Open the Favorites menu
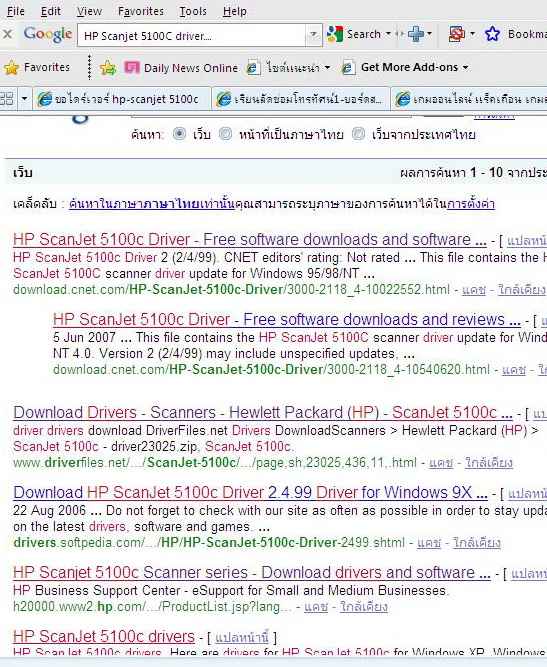This screenshot has width=547, height=667. pos(140,11)
